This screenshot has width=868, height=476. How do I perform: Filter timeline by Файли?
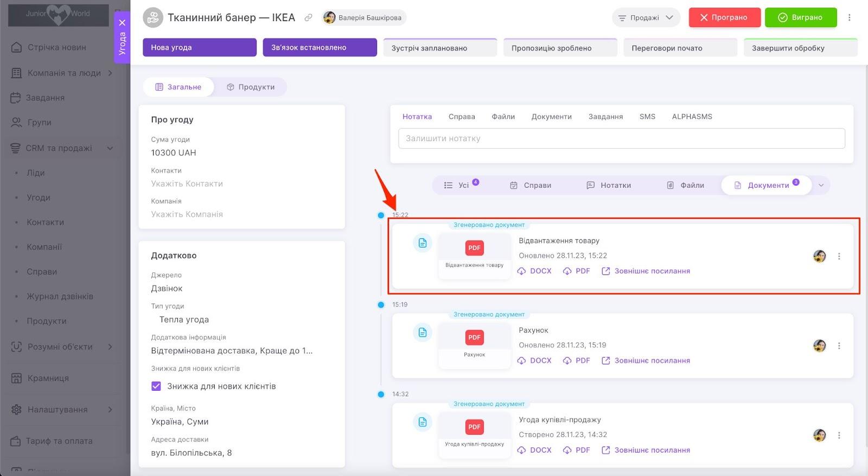click(685, 185)
